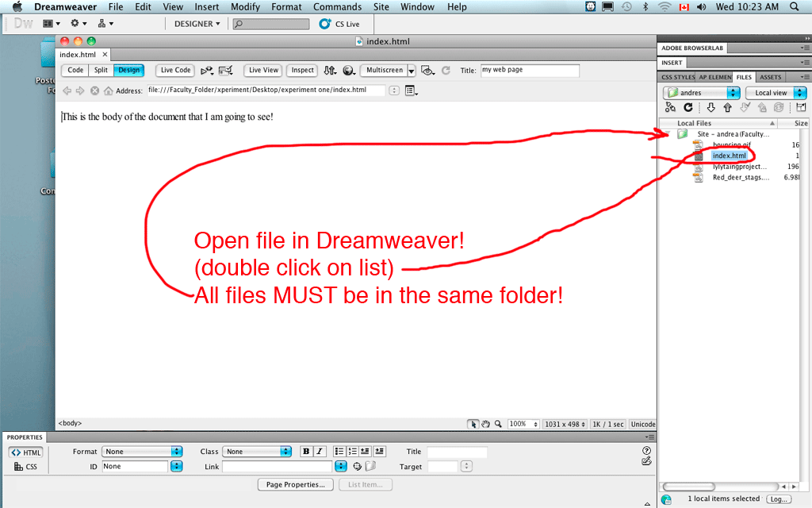Viewport: 812px width, 508px height.
Task: Open the 100% zoom level dropdown
Action: click(523, 424)
